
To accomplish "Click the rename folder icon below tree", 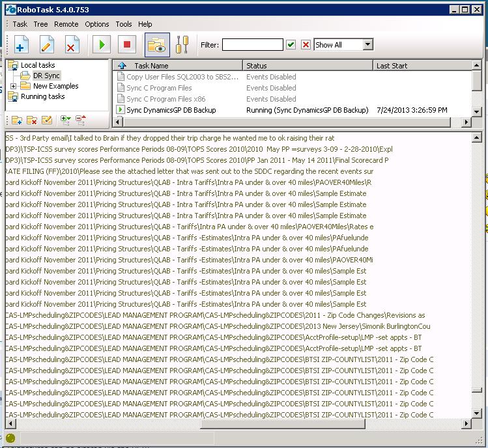I will (x=47, y=120).
